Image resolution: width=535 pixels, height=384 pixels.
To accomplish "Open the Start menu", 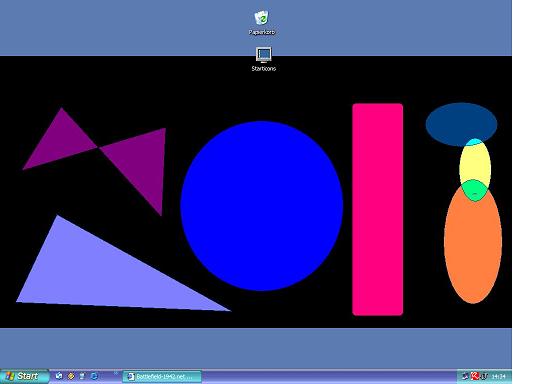I will (24, 376).
